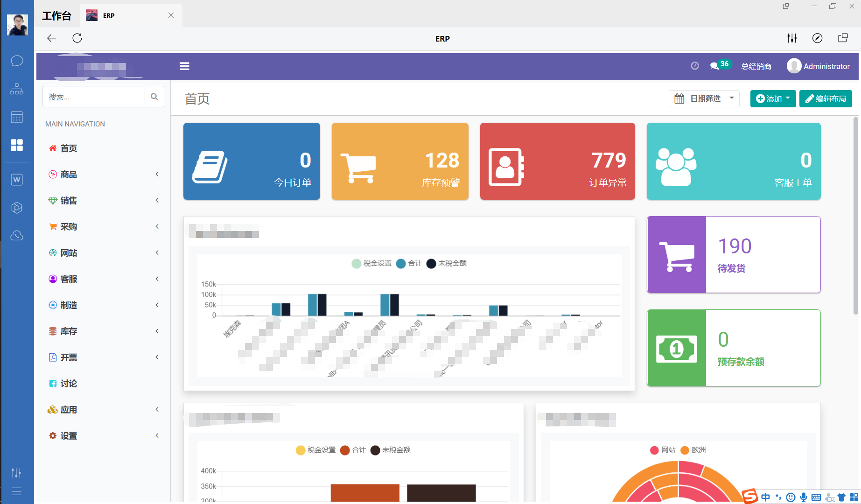Open the top-right sliders settings icon
This screenshot has height=504, width=861.
[x=792, y=38]
